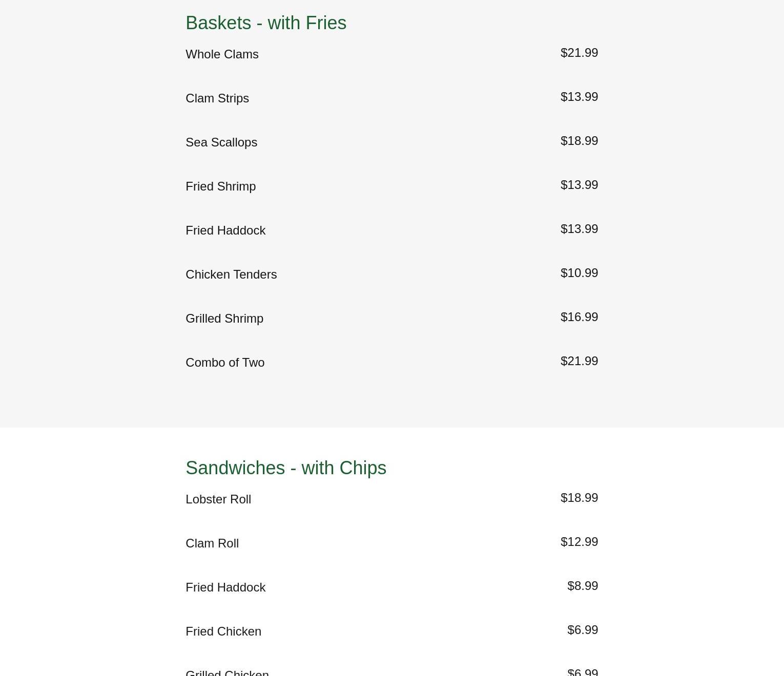This screenshot has width=784, height=676.
Task: Click the Whole Clams $21.99 price
Action: 579,53
